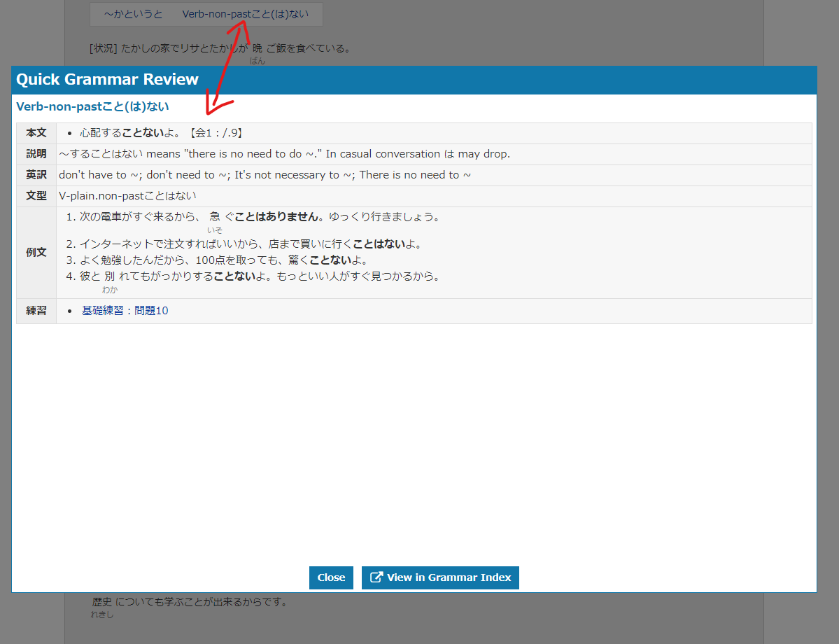Click example sentence 2 about インターネット

[252, 244]
